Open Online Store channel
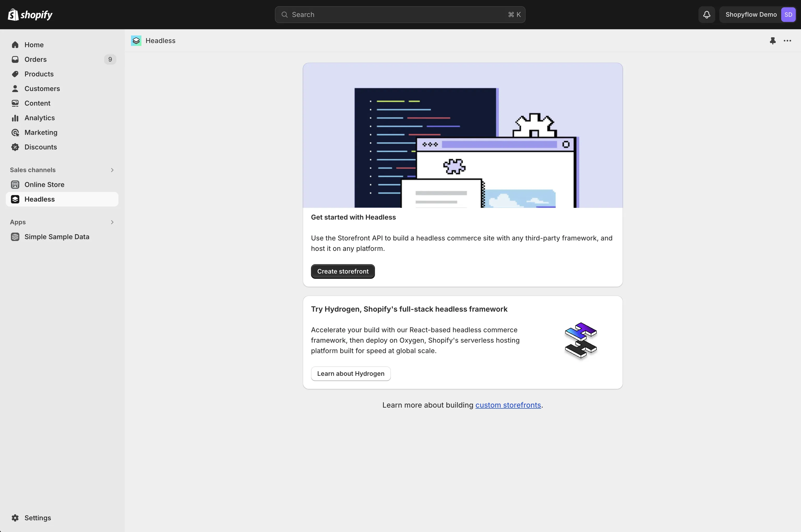801x532 pixels. pos(62,185)
